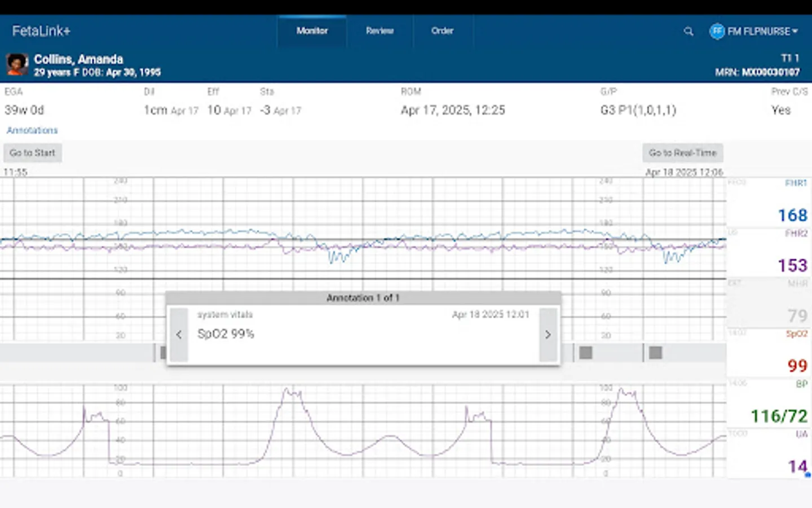This screenshot has width=812, height=508.
Task: Click the search magnifier icon
Action: click(x=688, y=32)
